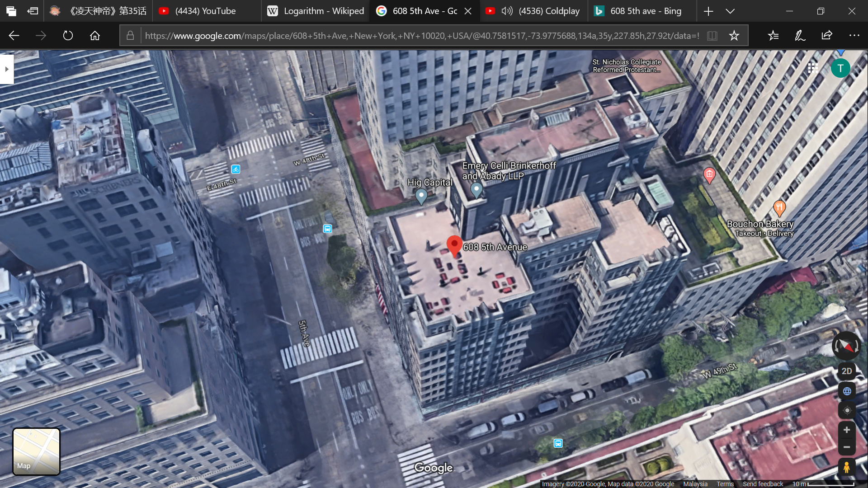Click the address bar URL field

click(422, 36)
